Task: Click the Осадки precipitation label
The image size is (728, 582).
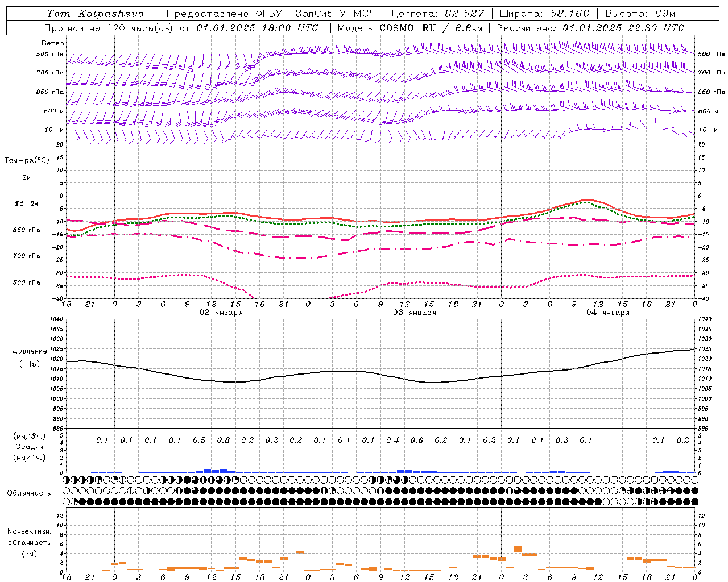Action: tap(30, 447)
